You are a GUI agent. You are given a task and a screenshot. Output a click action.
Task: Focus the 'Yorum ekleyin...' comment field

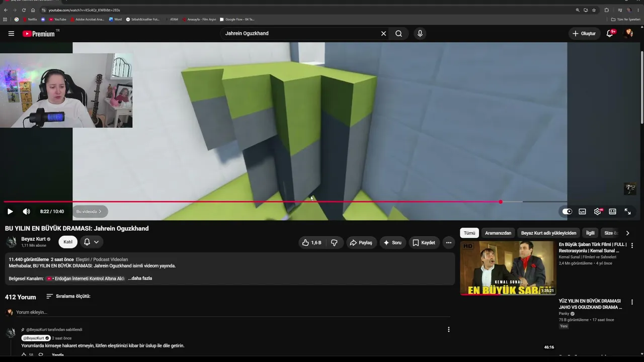(232, 312)
